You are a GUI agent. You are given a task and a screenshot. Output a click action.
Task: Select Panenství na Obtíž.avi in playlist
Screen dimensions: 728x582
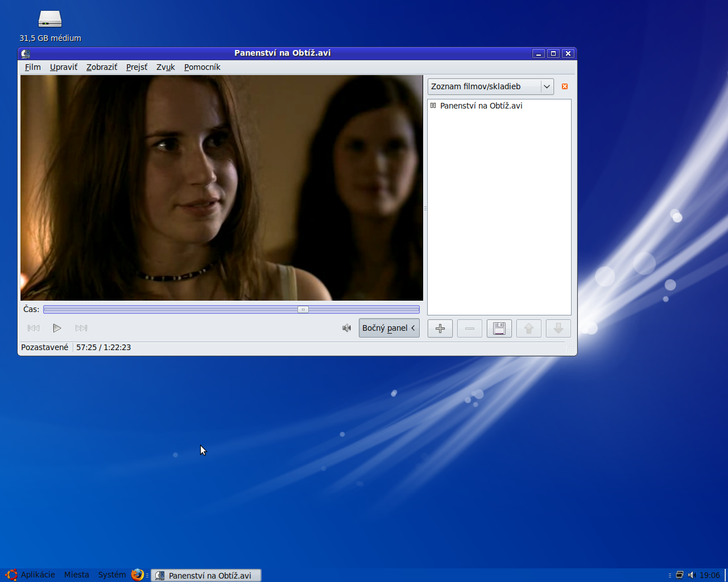pos(481,106)
